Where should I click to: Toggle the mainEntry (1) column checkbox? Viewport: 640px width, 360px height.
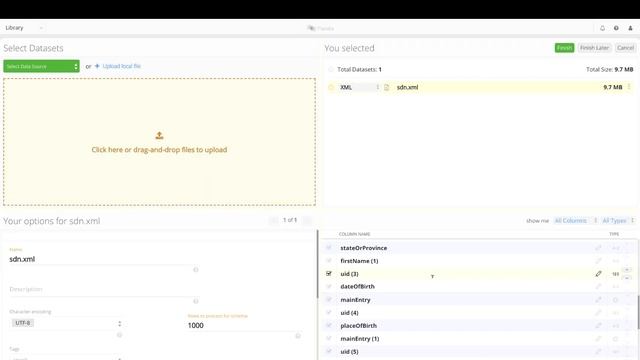(329, 338)
